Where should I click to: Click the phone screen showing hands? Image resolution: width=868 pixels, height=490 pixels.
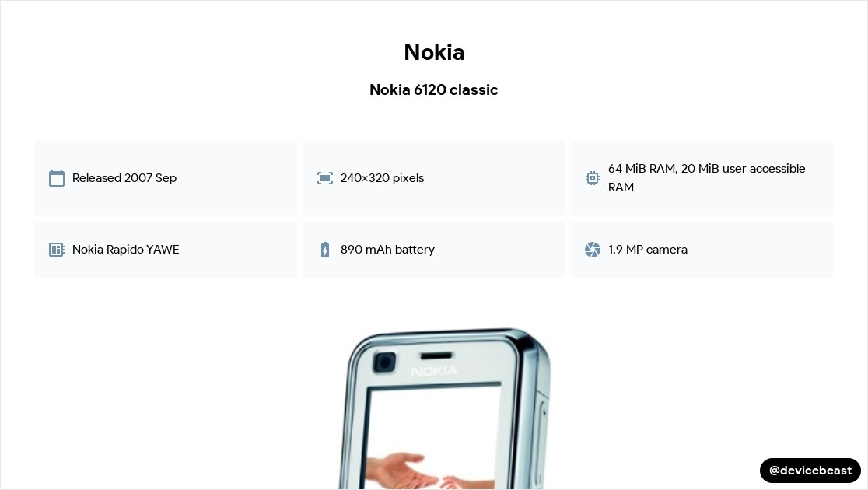point(432,437)
